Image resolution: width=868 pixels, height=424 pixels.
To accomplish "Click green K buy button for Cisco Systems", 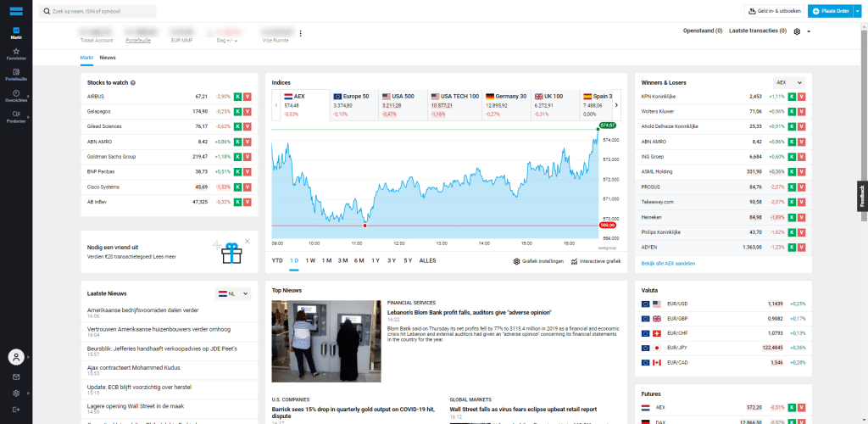I will coord(237,187).
